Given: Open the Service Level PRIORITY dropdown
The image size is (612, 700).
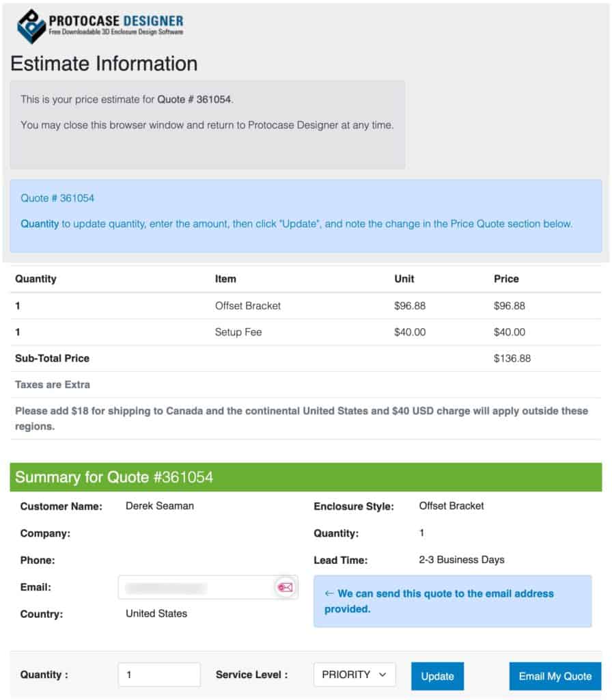Looking at the screenshot, I should point(354,675).
